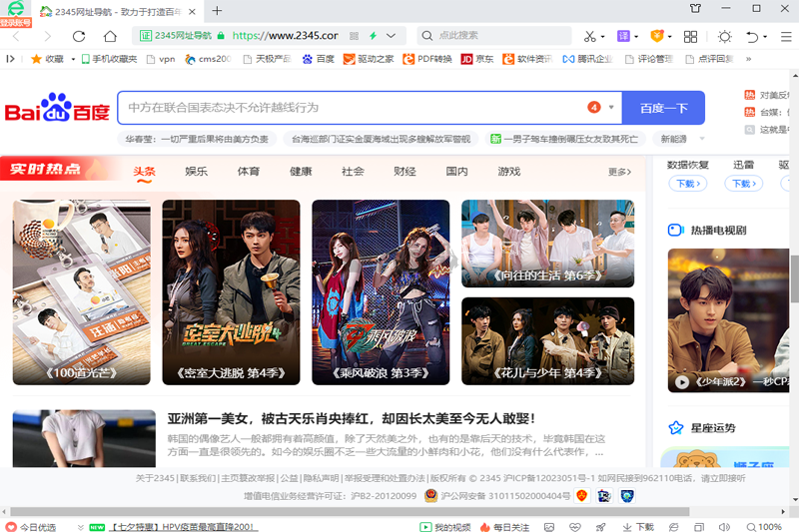Open the skin shirt icon in title bar
The height and width of the screenshot is (532, 799).
(695, 10)
